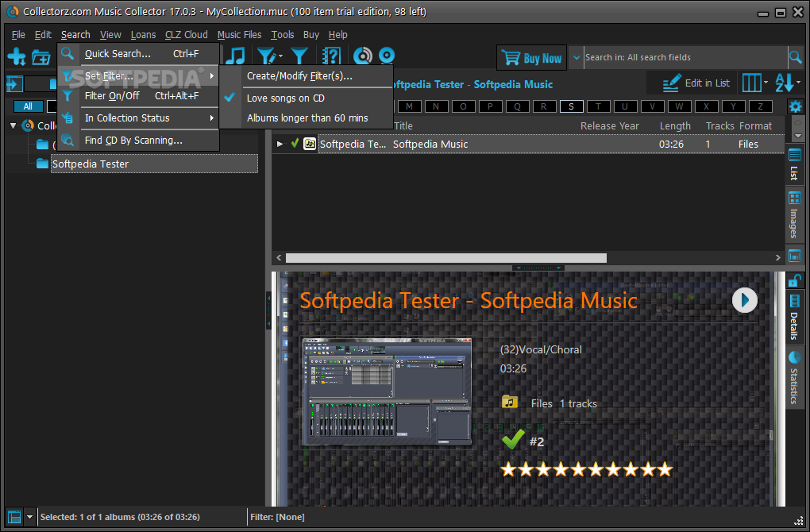Toggle the lock icon on the right sidebar
Image resolution: width=810 pixels, height=532 pixels.
tap(794, 280)
